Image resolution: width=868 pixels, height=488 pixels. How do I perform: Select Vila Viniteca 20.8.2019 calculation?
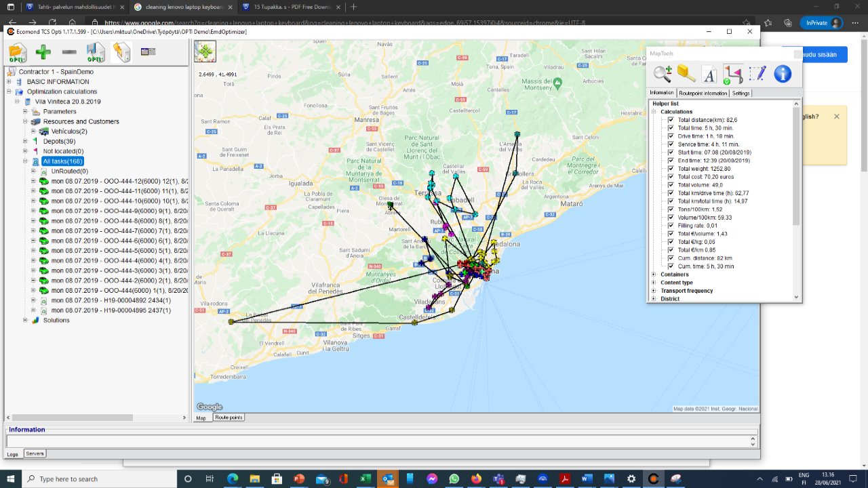tap(68, 102)
